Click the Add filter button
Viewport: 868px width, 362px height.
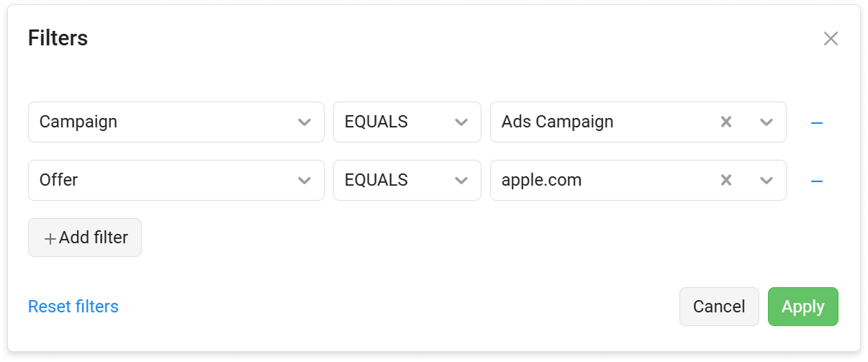pos(85,238)
